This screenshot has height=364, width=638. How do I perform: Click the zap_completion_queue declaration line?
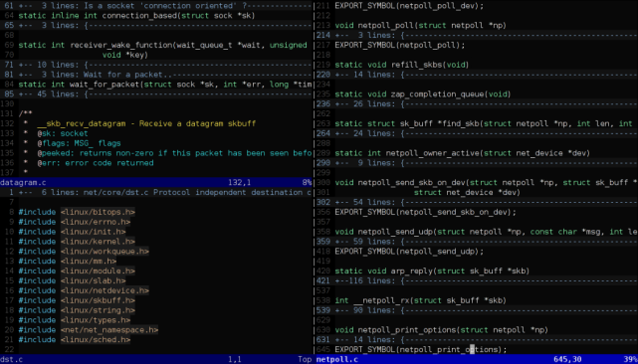coord(423,93)
